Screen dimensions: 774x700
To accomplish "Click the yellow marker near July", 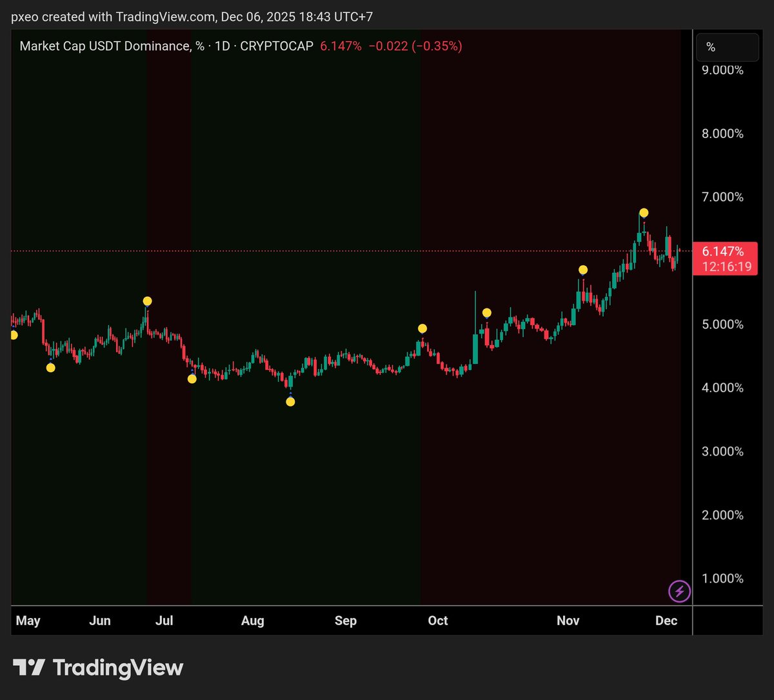I will point(147,301).
